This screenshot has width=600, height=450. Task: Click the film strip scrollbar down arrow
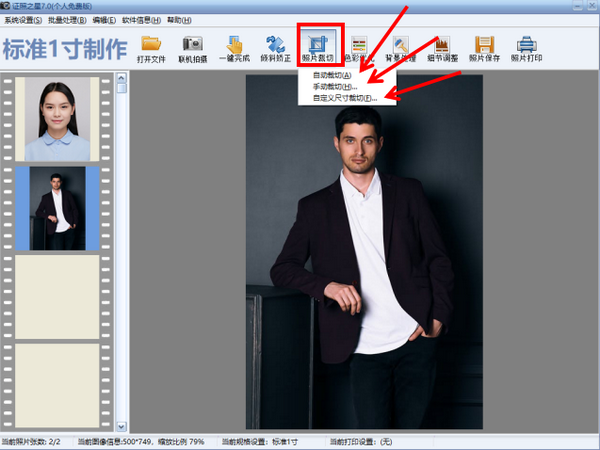pos(122,427)
